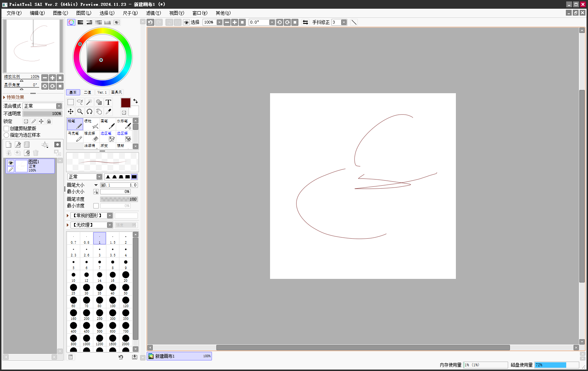Clear the layer with eraser icon

tap(26, 153)
